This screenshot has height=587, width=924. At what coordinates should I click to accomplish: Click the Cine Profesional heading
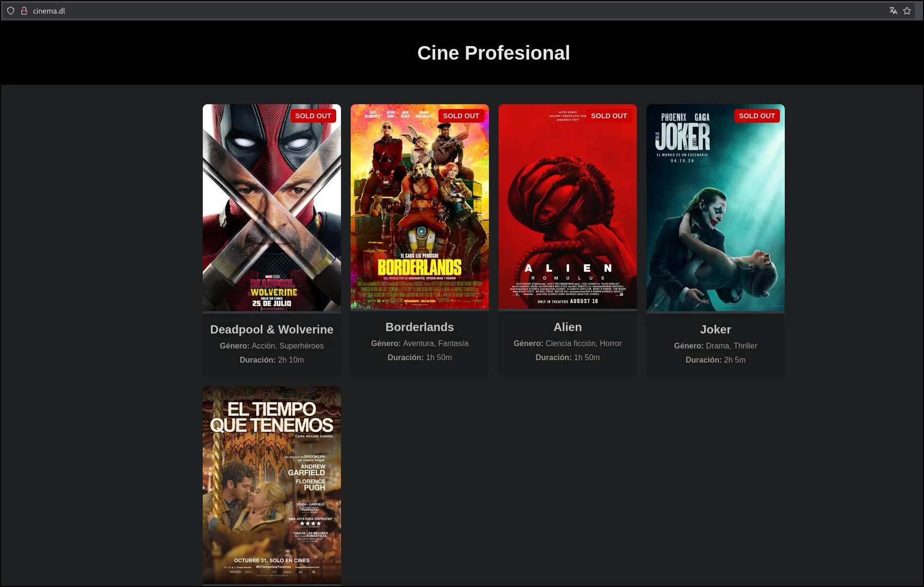click(493, 53)
